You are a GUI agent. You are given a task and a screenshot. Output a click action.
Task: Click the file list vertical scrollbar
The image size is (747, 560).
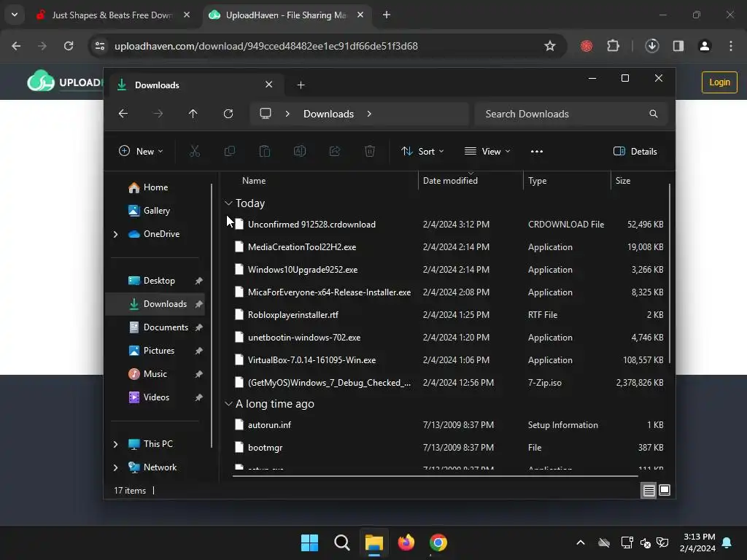670,274
